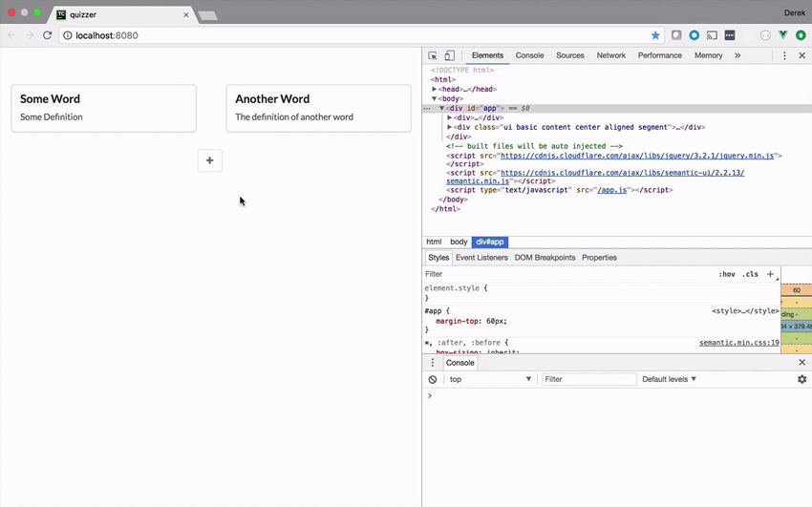Open the console drawer three-dot menu
This screenshot has width=812, height=507.
coord(433,363)
